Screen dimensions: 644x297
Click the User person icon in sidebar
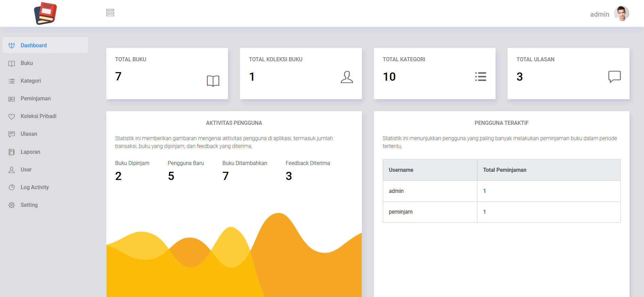point(12,170)
